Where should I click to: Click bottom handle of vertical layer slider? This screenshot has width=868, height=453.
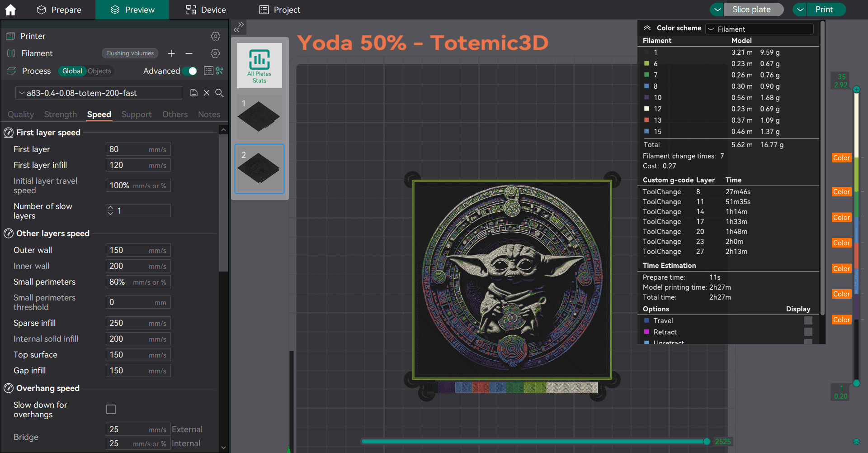[856, 383]
